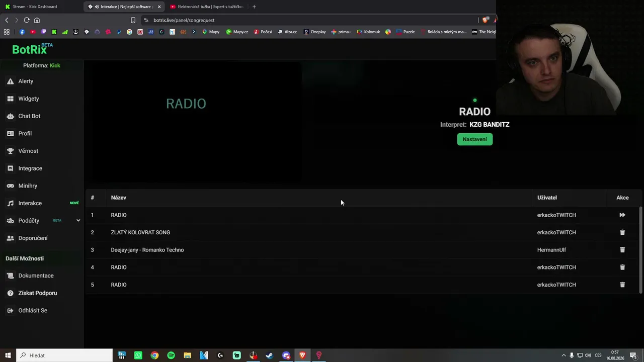Reload the page

point(27,20)
